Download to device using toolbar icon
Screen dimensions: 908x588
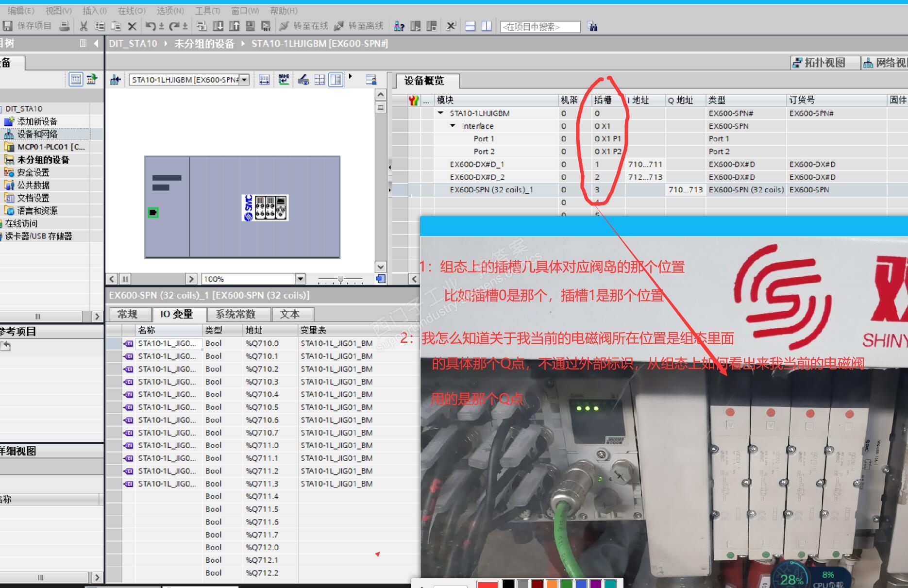218,26
